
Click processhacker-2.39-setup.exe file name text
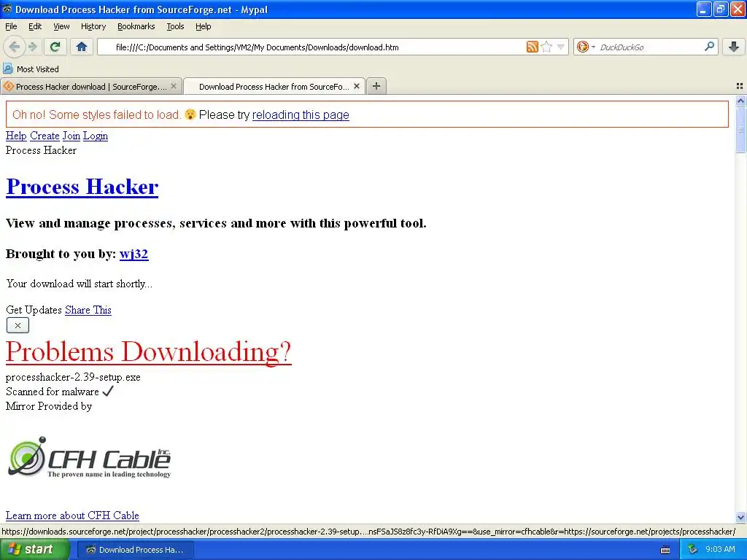tap(73, 377)
